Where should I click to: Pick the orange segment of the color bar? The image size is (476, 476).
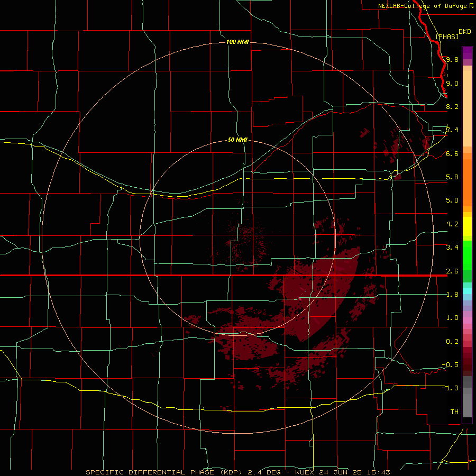(467, 182)
